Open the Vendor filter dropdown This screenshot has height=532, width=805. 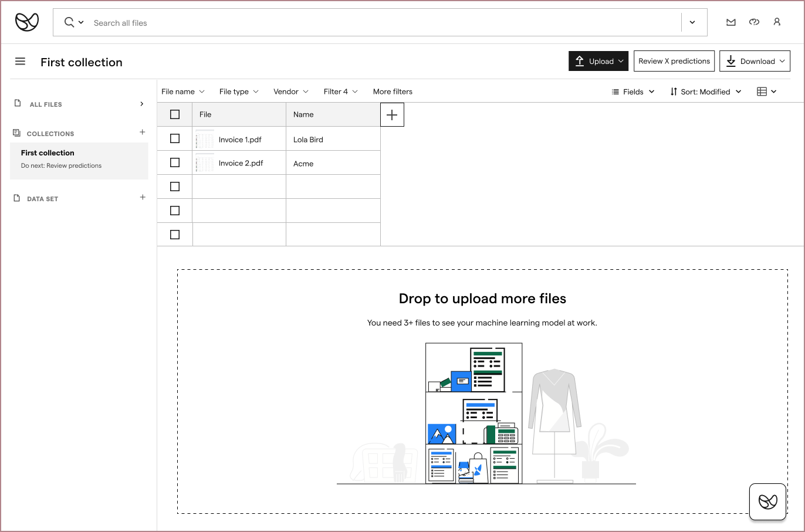[290, 92]
